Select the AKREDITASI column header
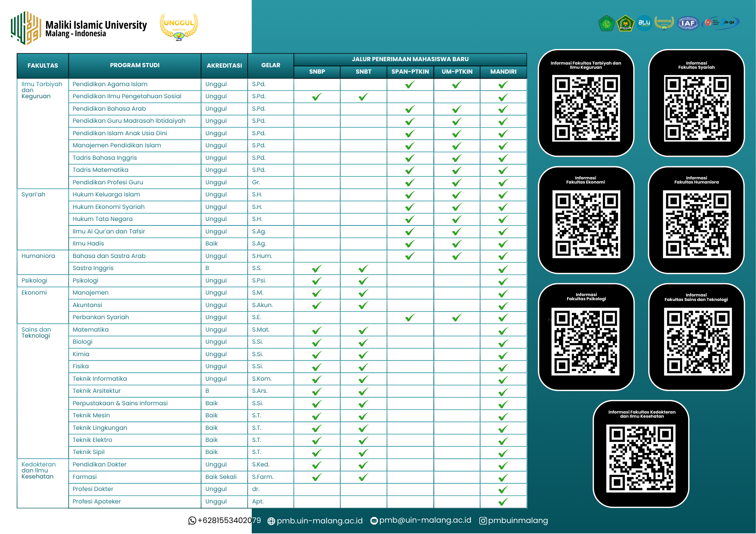Viewport: 756px width, 534px height. [224, 65]
